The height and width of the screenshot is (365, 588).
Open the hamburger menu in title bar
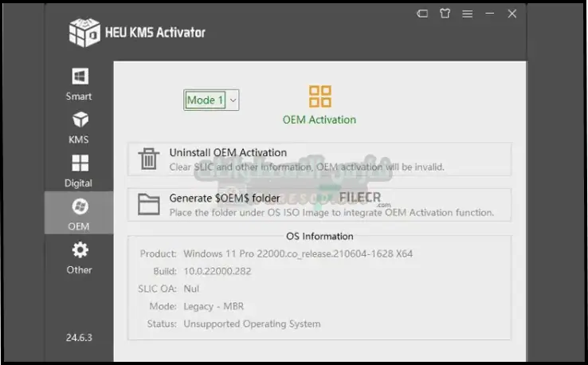point(468,14)
